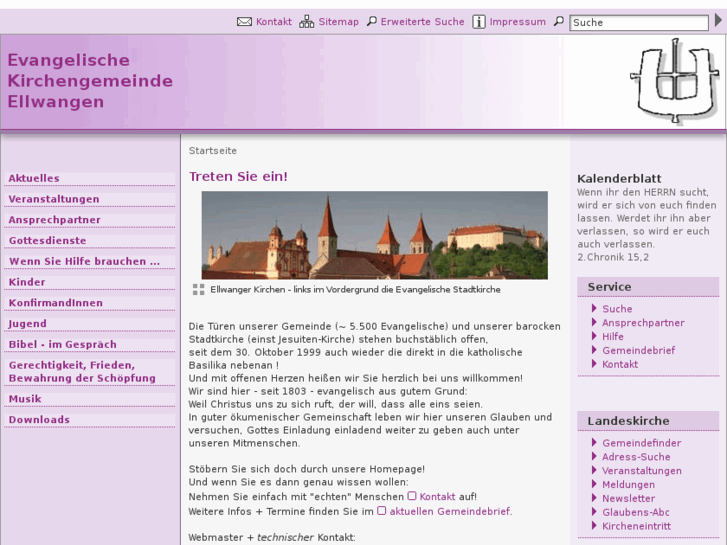Click the Impressum info icon

click(479, 22)
